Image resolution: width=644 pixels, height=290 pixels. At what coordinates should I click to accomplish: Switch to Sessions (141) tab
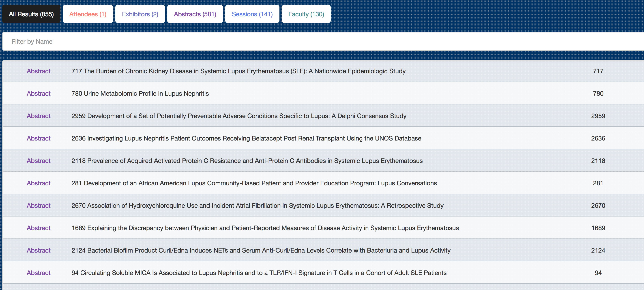(252, 14)
